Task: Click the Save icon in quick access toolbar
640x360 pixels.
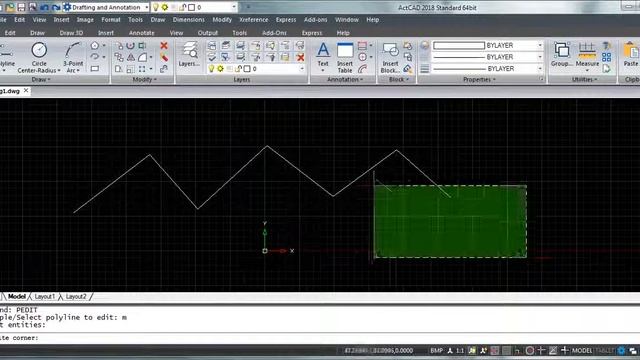Action: (x=21, y=7)
